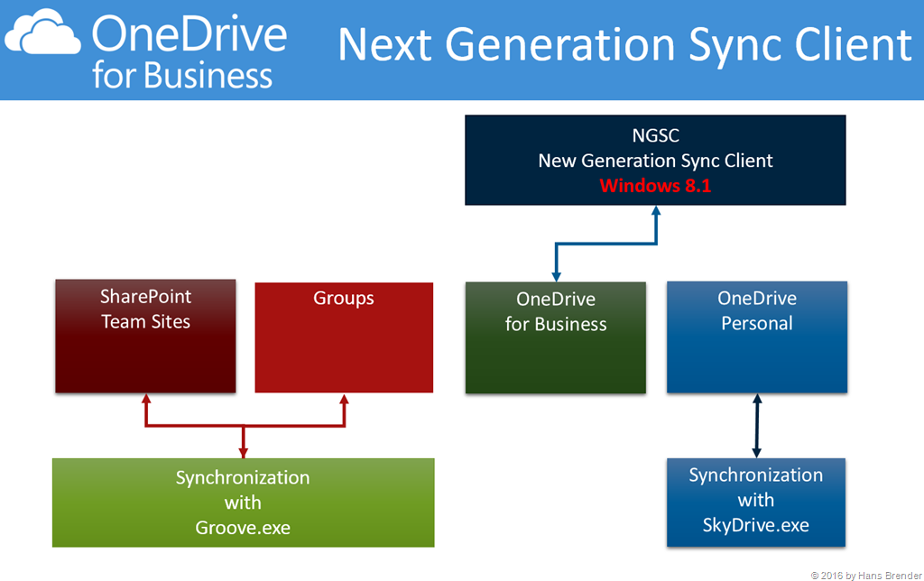Viewport: 924px width, 581px height.
Task: Click the green OneDrive for Business box
Action: 556,338
